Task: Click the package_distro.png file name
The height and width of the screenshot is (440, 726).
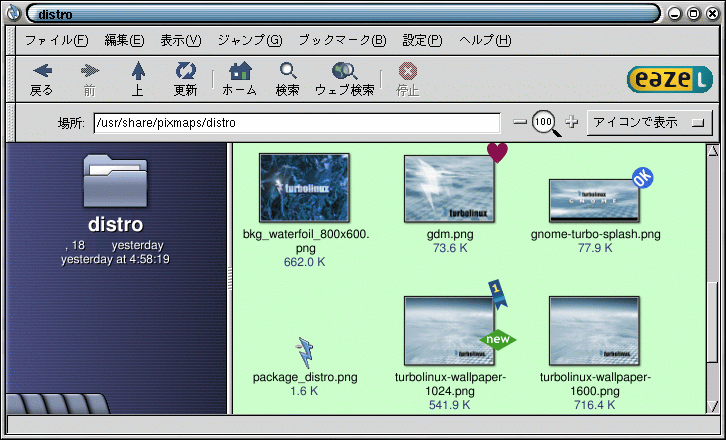Action: 305,377
